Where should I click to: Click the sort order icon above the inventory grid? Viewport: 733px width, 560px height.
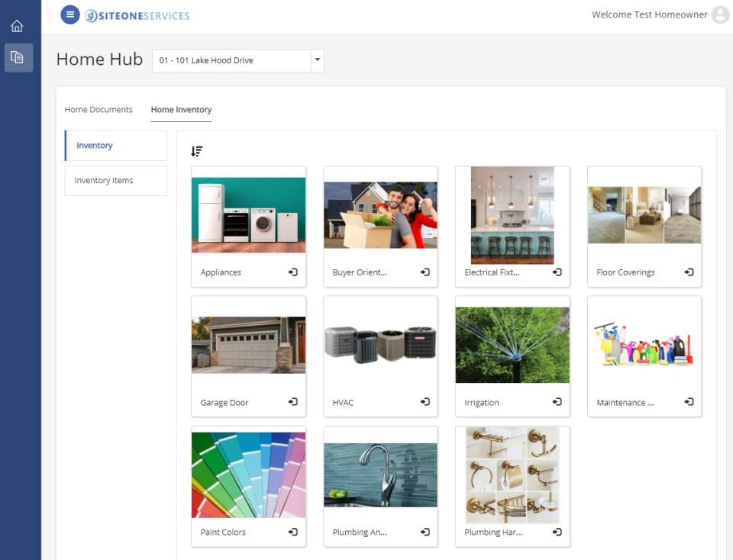point(197,151)
